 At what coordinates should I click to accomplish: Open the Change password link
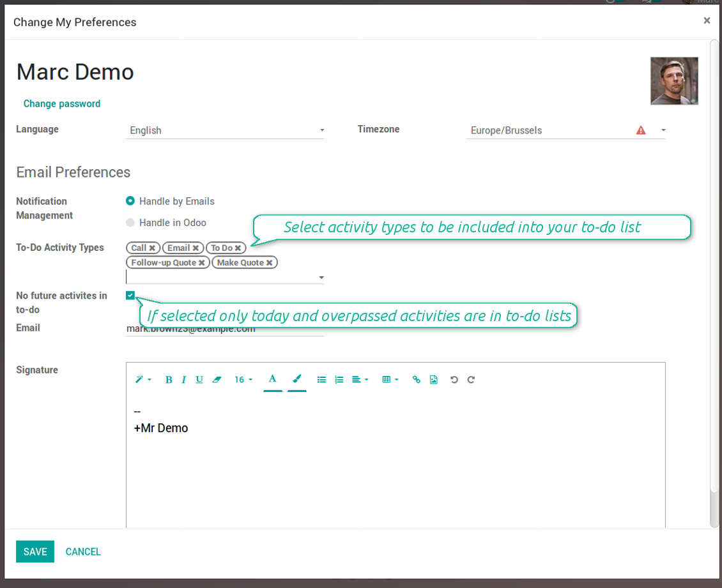(62, 103)
